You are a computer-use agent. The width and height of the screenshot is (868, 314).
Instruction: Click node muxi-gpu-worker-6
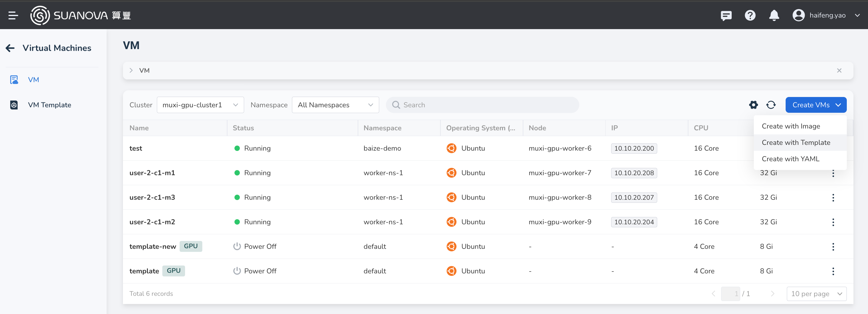point(560,149)
